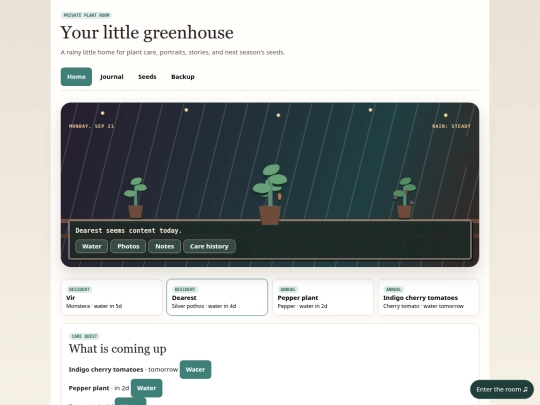Water the Indigo cherry tomatoes due tomorrow

tap(195, 370)
